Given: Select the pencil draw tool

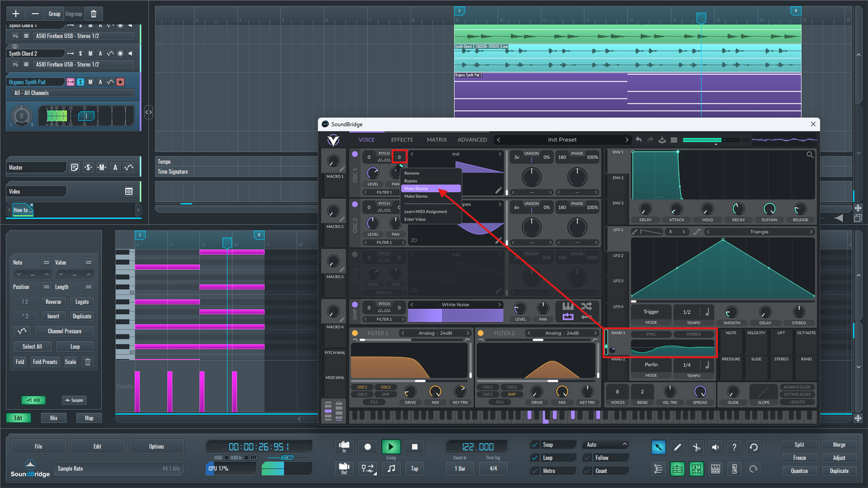Looking at the screenshot, I should [677, 447].
